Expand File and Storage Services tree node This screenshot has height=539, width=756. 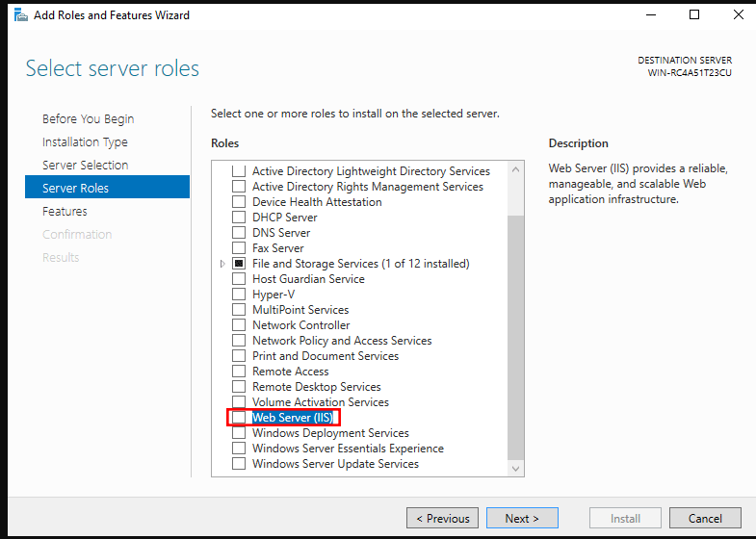point(222,264)
